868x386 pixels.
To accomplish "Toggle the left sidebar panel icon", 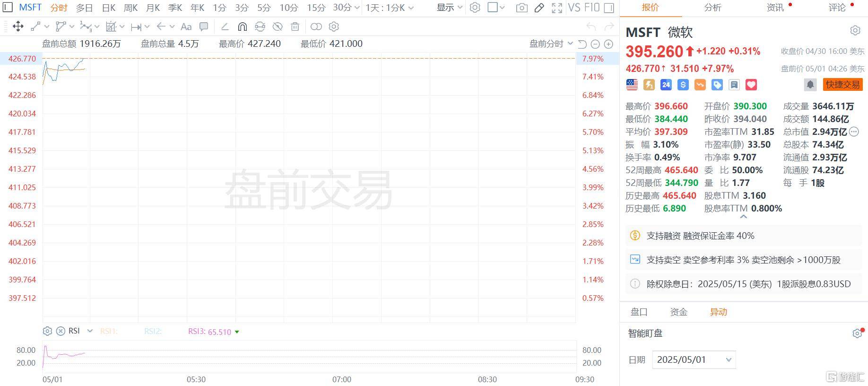I will [8, 8].
